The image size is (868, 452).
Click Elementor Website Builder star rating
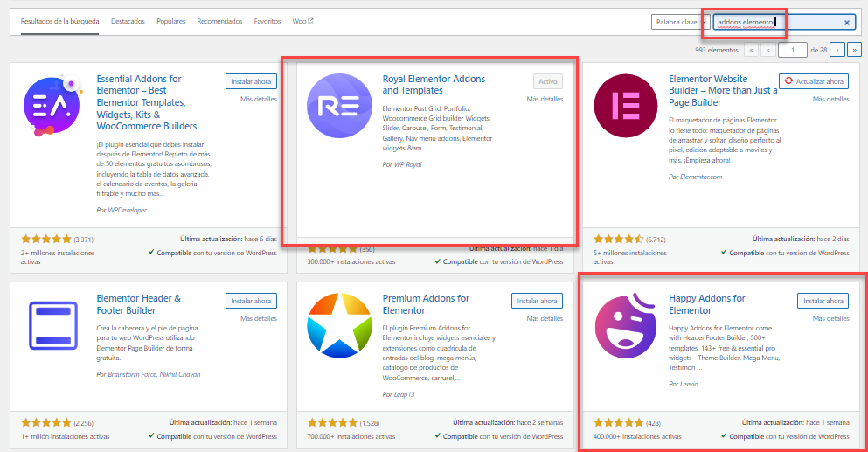[x=619, y=240]
